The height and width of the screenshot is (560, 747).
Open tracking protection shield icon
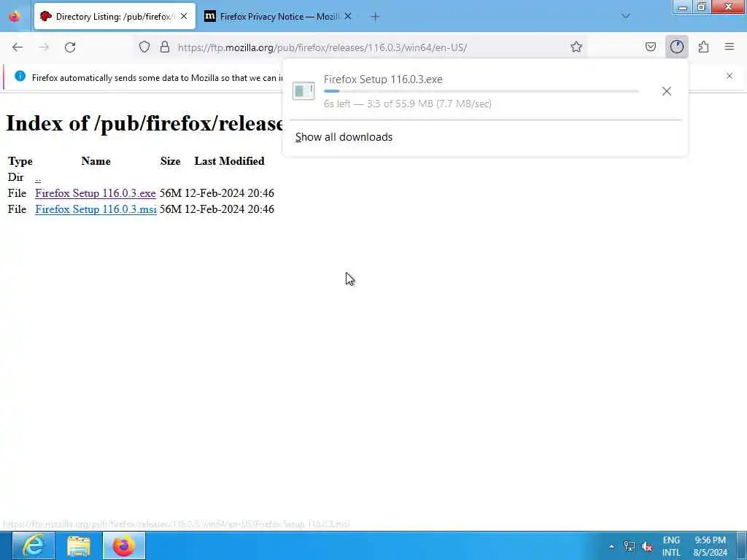coord(144,47)
